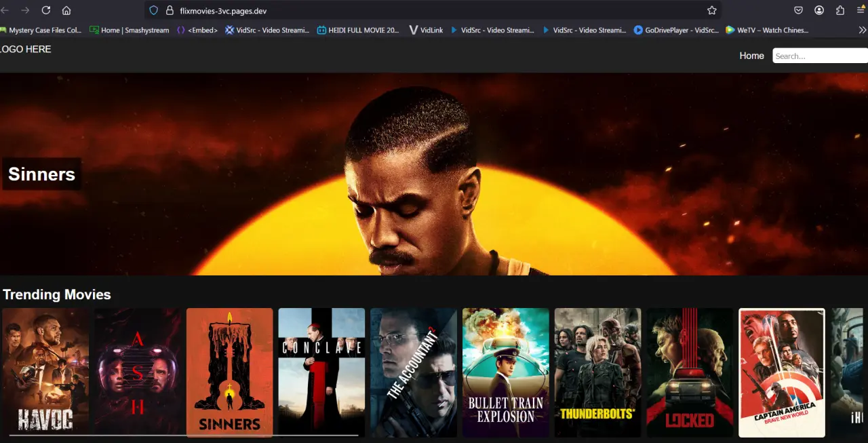
Task: Click the shield tracking protection icon
Action: (x=154, y=10)
